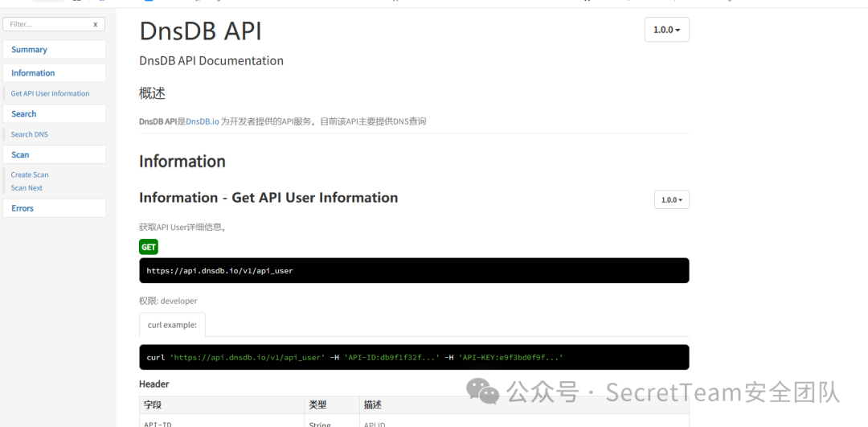Click the DnsDB API Documentation subtitle
The height and width of the screenshot is (427, 868).
coord(211,60)
